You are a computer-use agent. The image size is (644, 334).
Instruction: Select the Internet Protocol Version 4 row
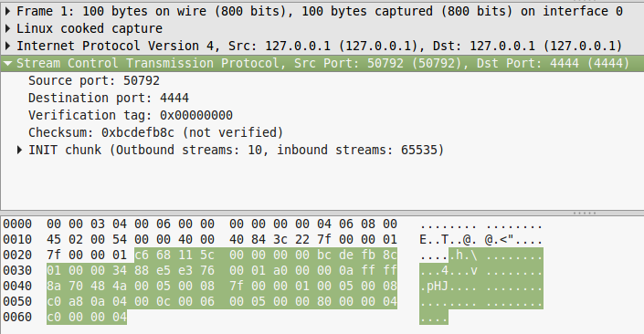[322, 46]
